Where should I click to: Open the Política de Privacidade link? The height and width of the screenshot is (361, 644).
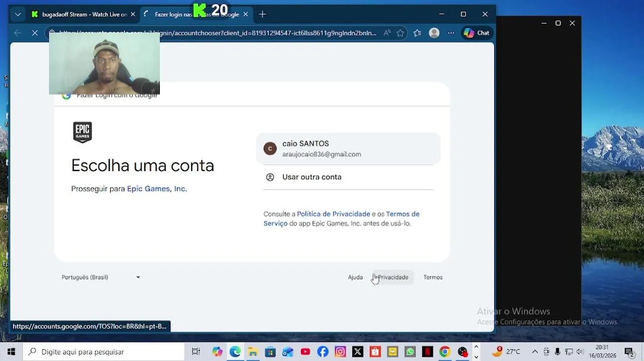334,214
